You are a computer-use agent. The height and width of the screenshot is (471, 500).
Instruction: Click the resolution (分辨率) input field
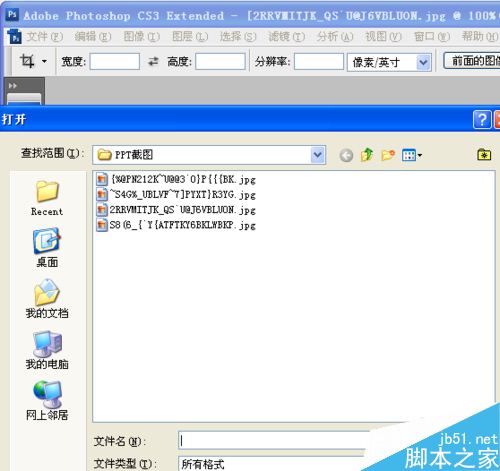click(x=319, y=61)
